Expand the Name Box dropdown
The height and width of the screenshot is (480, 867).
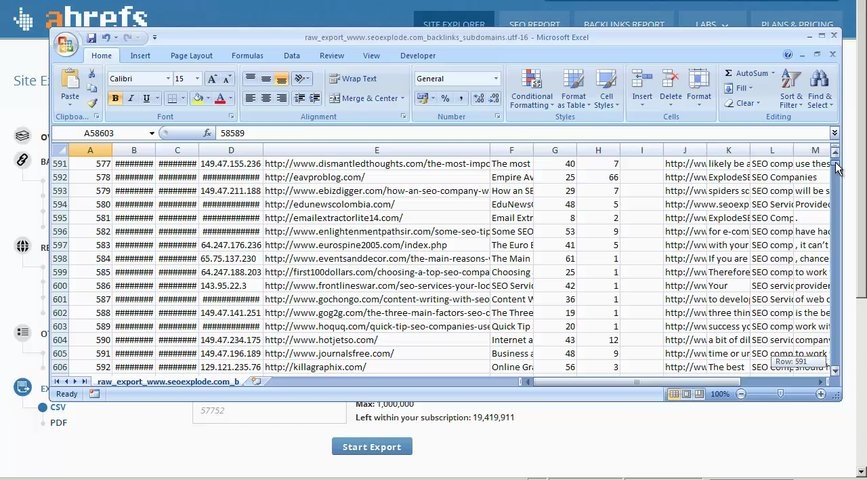152,133
